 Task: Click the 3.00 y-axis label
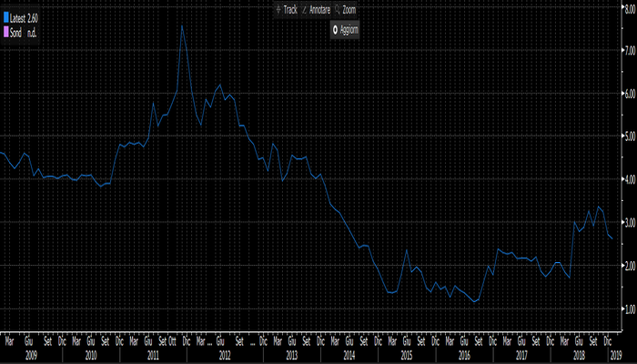click(628, 222)
